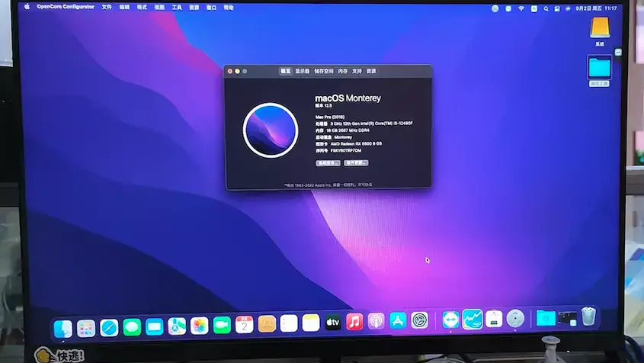The width and height of the screenshot is (644, 363).
Task: Open Launchpad in the Dock
Action: coord(86,329)
